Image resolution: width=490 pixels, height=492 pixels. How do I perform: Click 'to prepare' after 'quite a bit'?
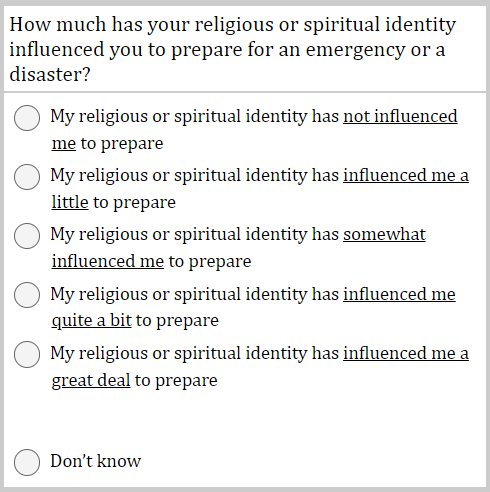click(177, 321)
